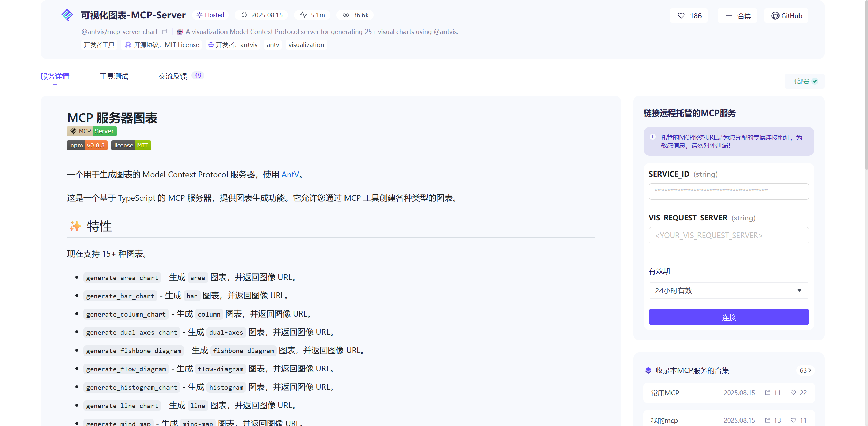Click generate_flow_diagram code text
The image size is (868, 426).
[126, 369]
